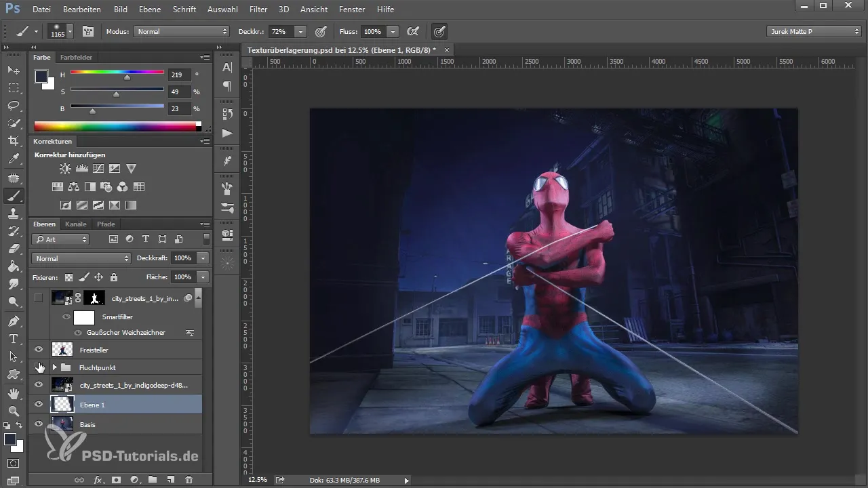Hide the Basis layer

[x=39, y=424]
